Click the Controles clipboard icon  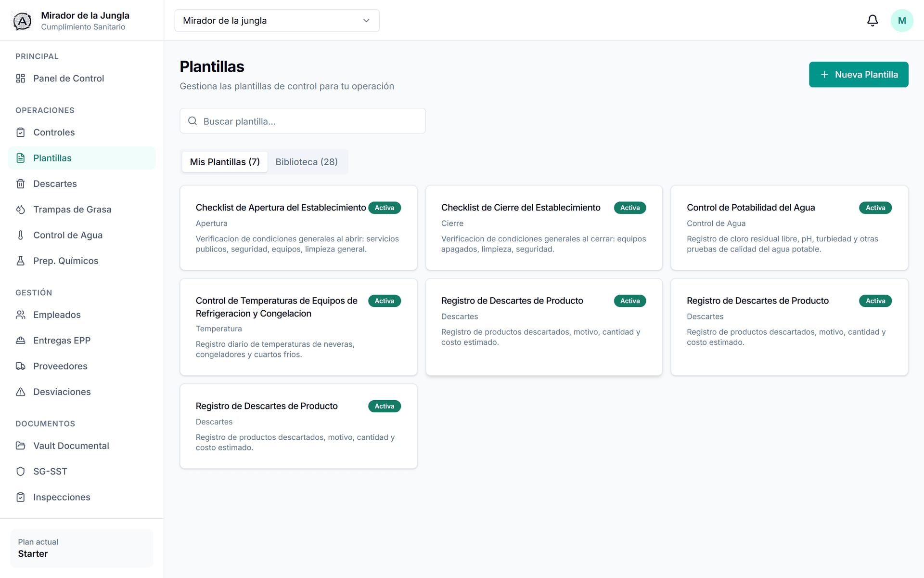20,132
